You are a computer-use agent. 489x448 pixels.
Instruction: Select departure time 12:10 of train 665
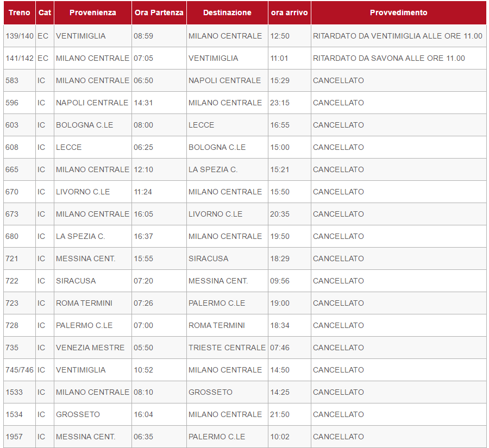tap(143, 169)
